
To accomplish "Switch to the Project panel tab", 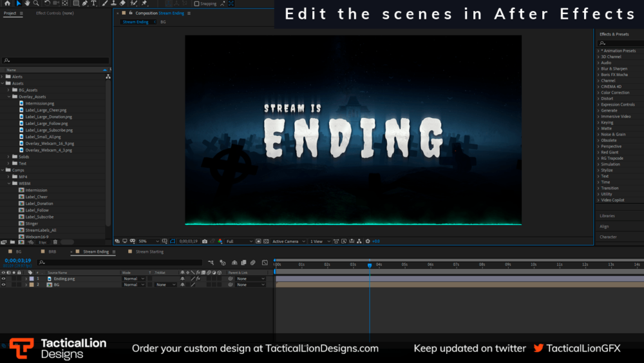I will [10, 13].
